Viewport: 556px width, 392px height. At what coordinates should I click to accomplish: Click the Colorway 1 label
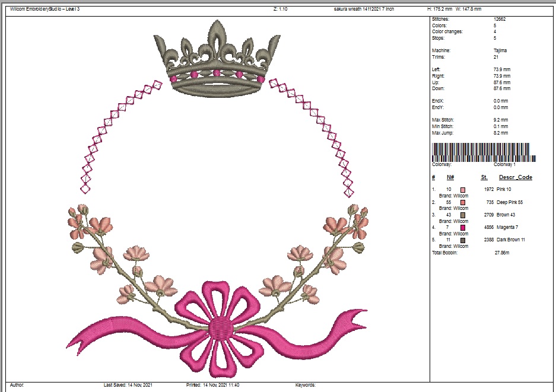click(506, 165)
